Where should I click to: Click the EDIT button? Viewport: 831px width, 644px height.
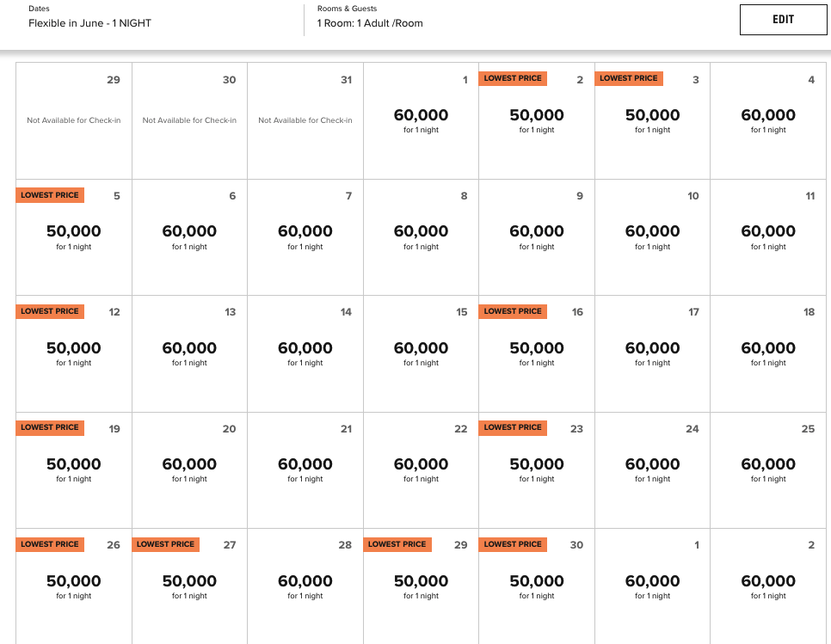pyautogui.click(x=783, y=20)
